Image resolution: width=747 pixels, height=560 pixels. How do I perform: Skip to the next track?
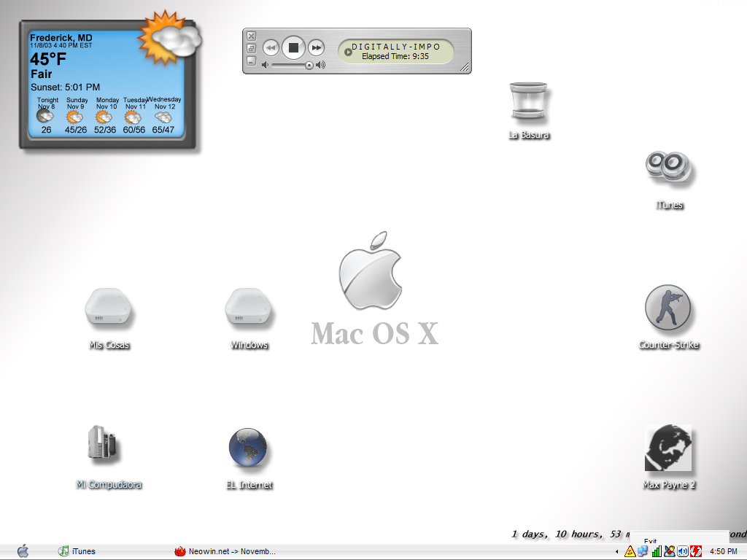click(x=316, y=48)
